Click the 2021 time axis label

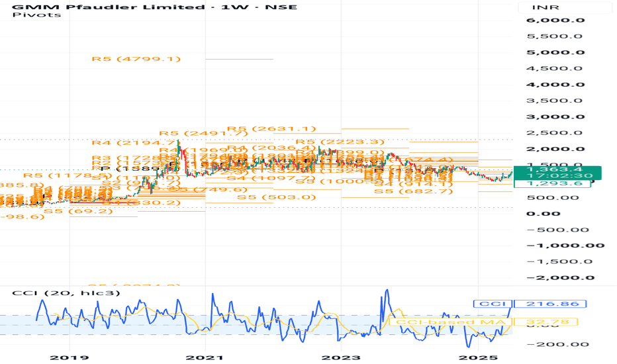pyautogui.click(x=205, y=357)
